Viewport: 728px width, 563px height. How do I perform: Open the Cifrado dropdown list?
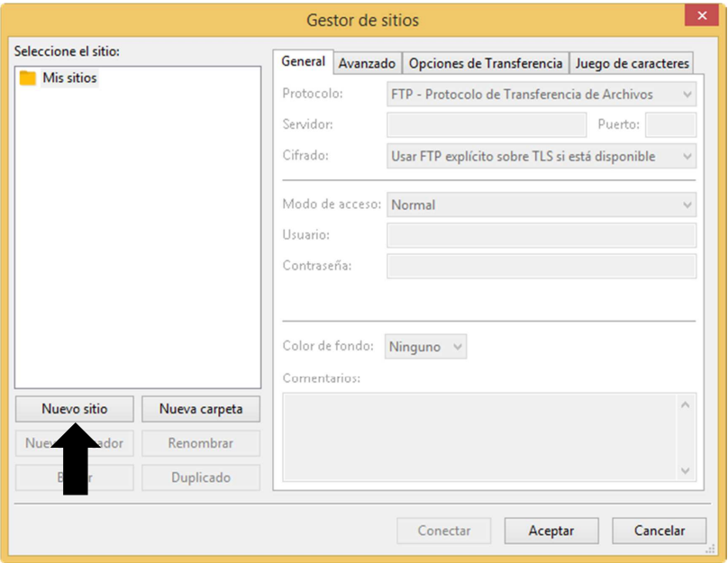pyautogui.click(x=541, y=156)
